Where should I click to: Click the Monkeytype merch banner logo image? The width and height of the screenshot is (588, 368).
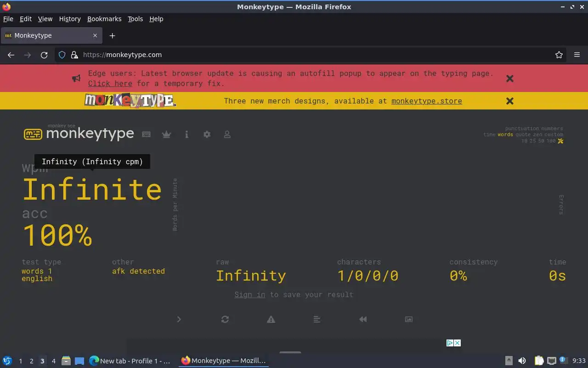[x=130, y=100]
